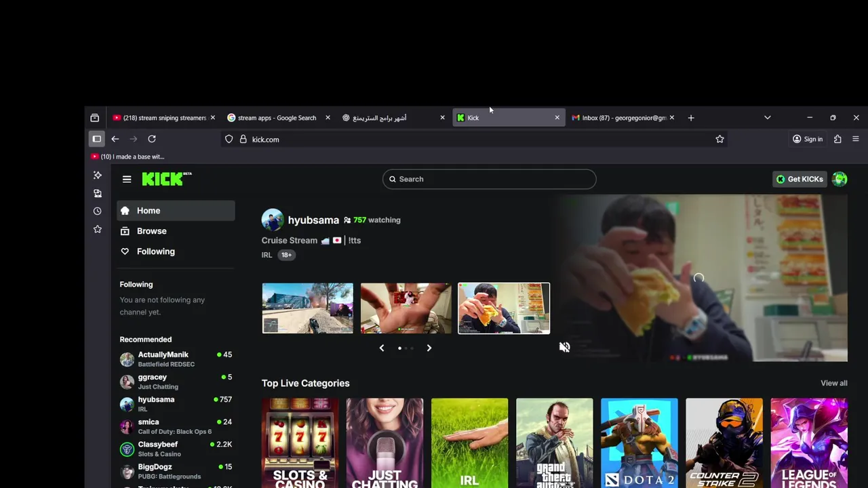The height and width of the screenshot is (488, 868).
Task: Open Browse in the sidebar
Action: point(176,231)
